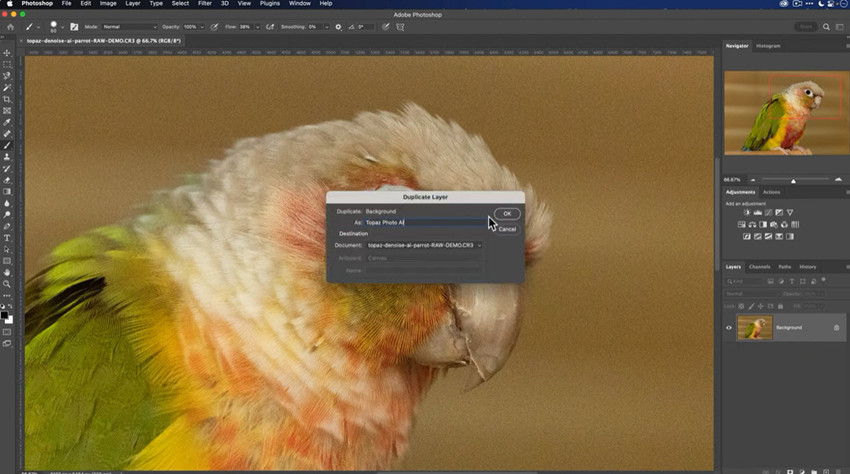This screenshot has width=850, height=474.
Task: Click the foreground color swatch
Action: pos(4,315)
